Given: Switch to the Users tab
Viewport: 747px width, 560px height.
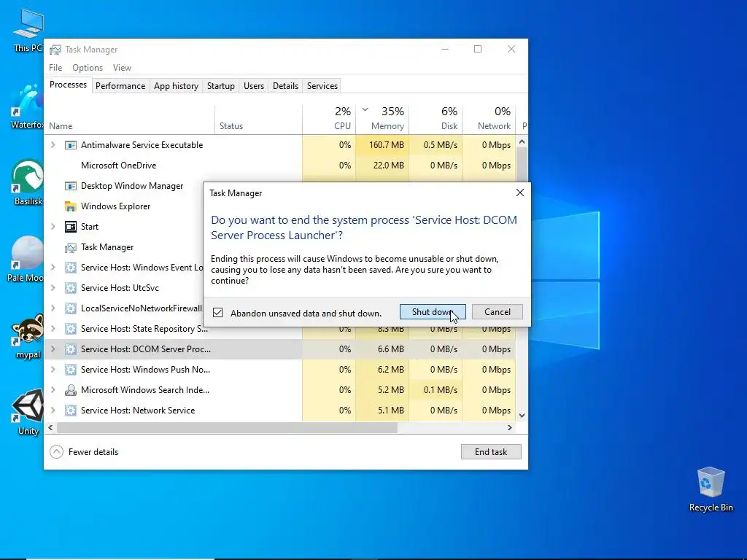Looking at the screenshot, I should pos(253,86).
